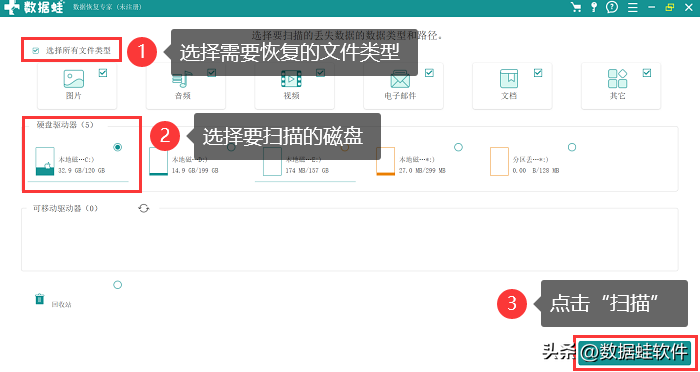Restore down the application window
Screen dimensions: 700x372
click(x=669, y=7)
